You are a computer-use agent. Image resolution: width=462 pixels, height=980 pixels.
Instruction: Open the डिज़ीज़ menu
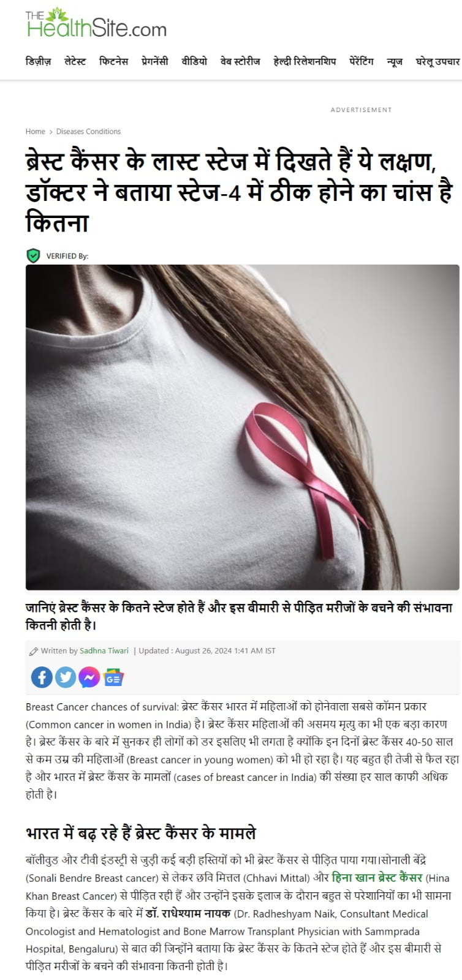38,61
